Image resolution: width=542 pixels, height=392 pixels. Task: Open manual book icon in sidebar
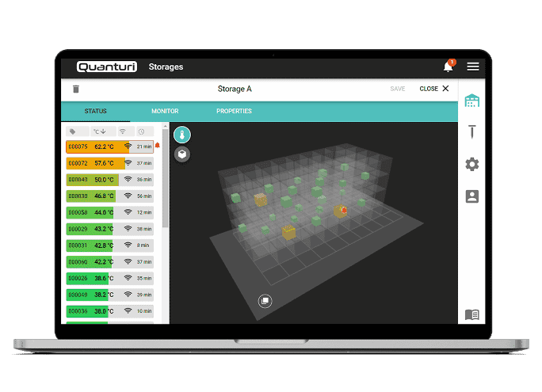pyautogui.click(x=471, y=314)
